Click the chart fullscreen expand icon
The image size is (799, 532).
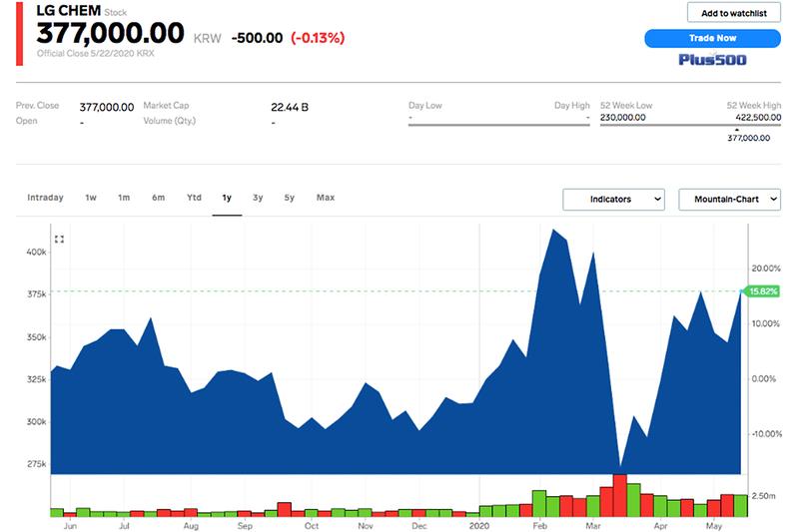coord(59,240)
